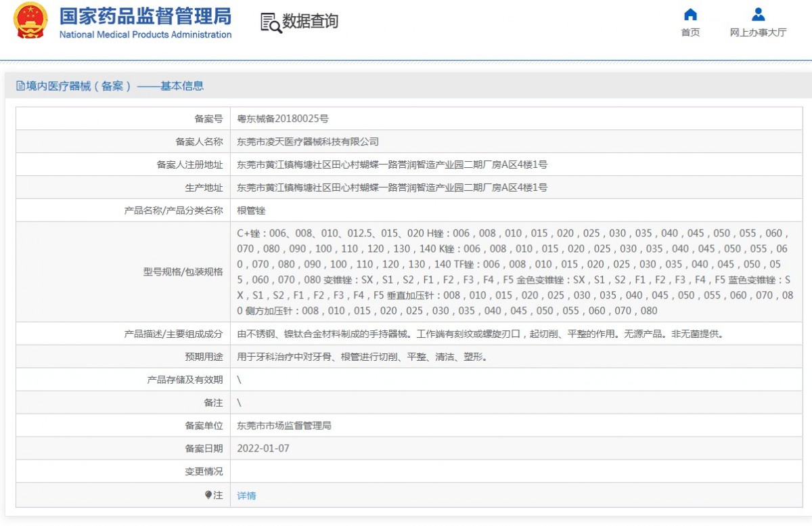Click National Medical Products Administration text
Image resolution: width=812 pixels, height=526 pixels.
click(145, 35)
